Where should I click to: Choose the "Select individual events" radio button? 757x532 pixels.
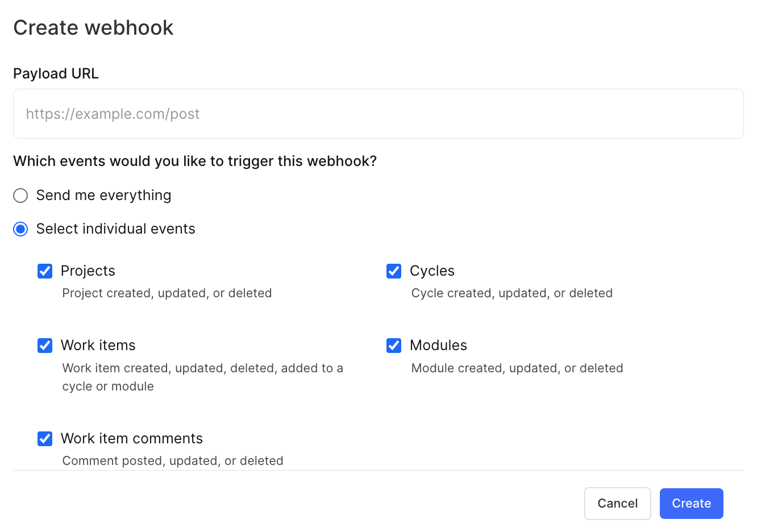pyautogui.click(x=20, y=229)
